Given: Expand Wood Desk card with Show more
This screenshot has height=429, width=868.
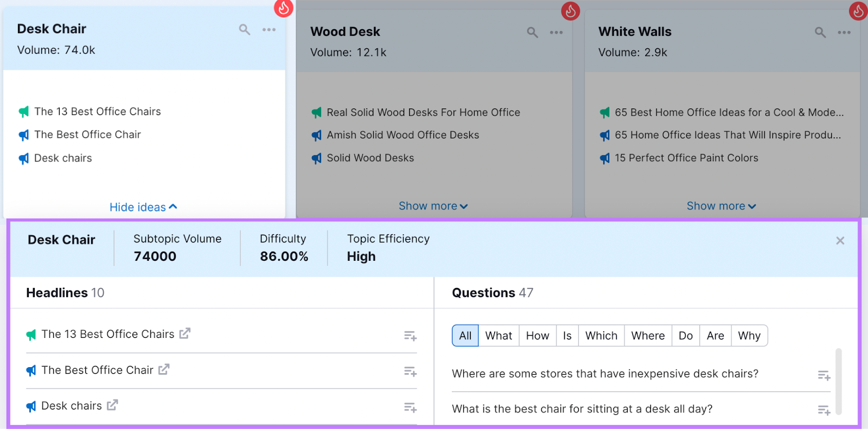Looking at the screenshot, I should 433,206.
